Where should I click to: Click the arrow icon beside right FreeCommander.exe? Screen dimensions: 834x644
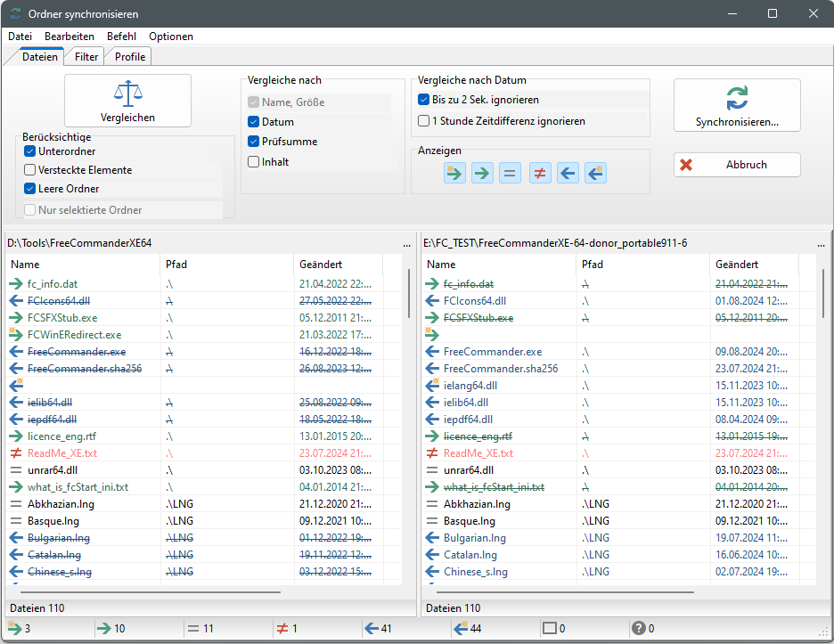tap(432, 352)
